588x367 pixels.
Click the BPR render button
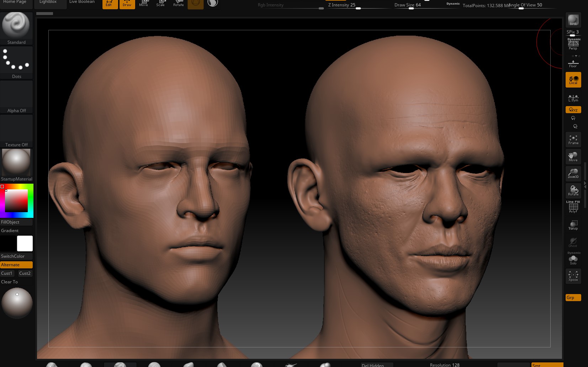coord(573,20)
